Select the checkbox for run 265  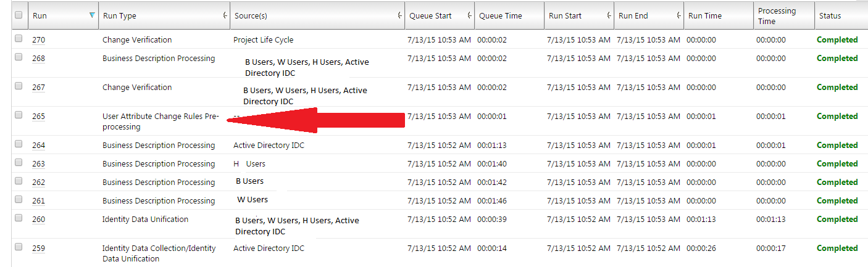[x=19, y=115]
